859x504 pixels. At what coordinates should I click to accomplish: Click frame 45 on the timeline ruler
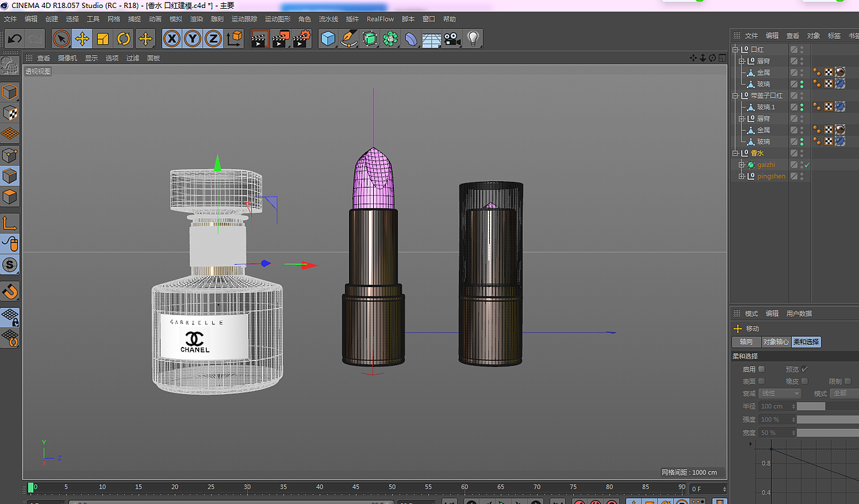coord(356,487)
